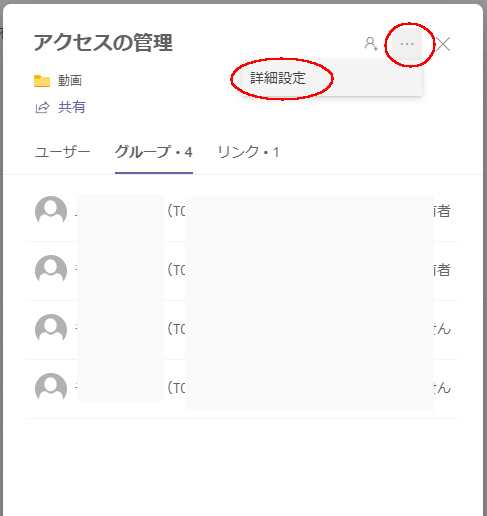The image size is (487, 516).
Task: Open permission dropdown on fourth group row
Action: [442, 388]
